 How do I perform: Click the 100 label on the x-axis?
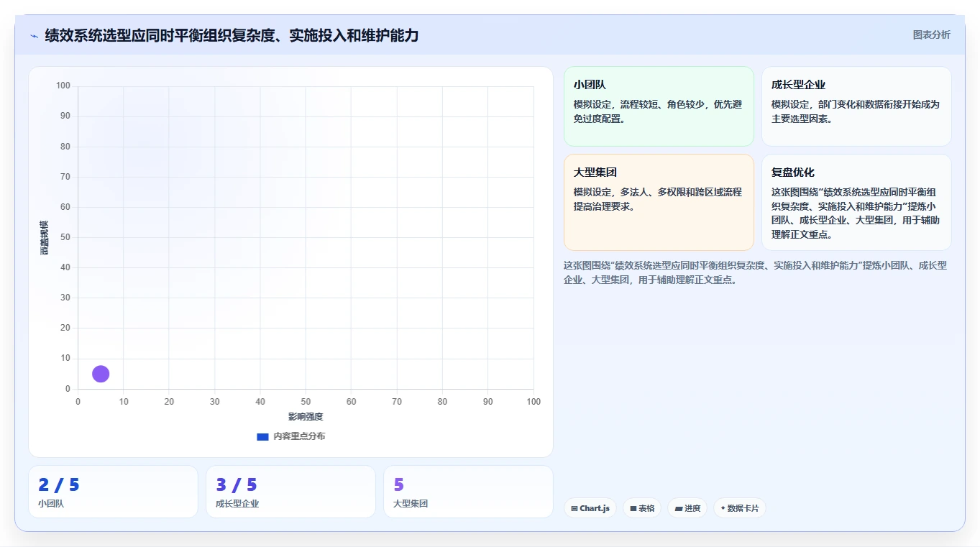pos(533,402)
